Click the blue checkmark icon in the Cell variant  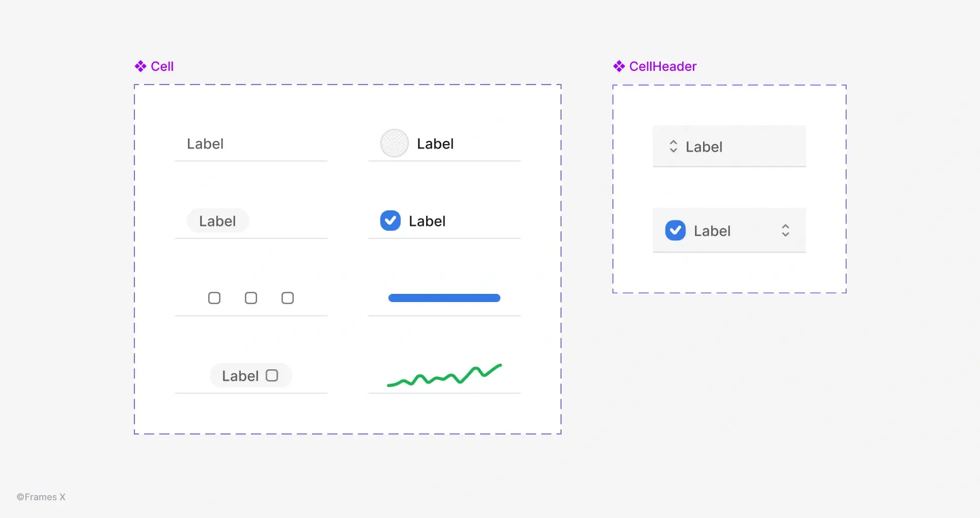390,220
